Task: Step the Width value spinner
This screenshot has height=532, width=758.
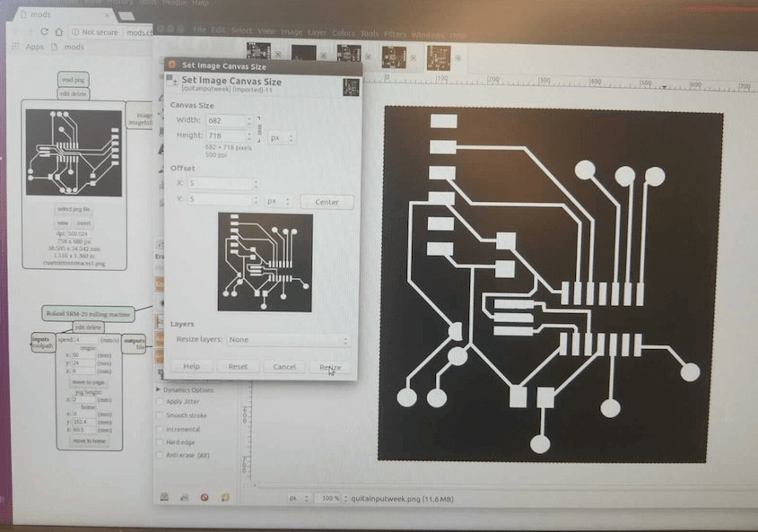Action: point(249,120)
